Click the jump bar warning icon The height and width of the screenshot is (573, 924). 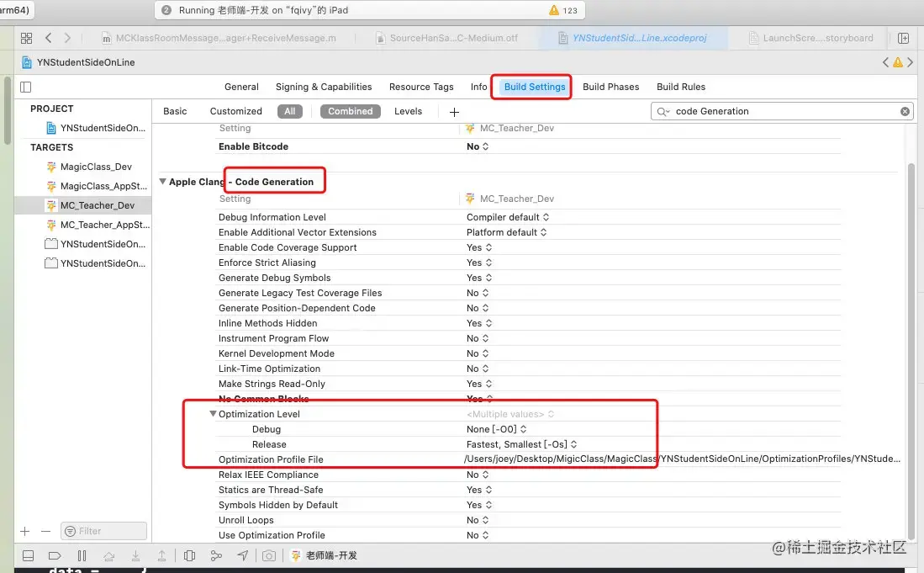pos(897,62)
